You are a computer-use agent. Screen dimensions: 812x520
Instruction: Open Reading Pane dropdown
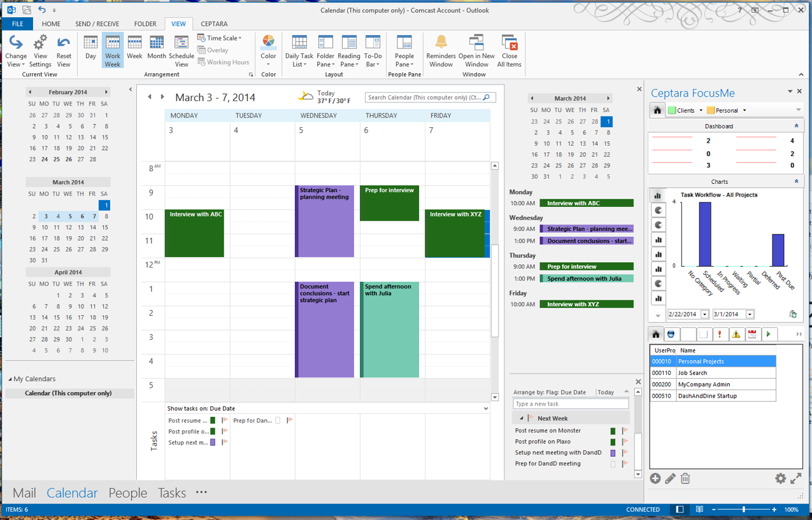click(x=349, y=51)
